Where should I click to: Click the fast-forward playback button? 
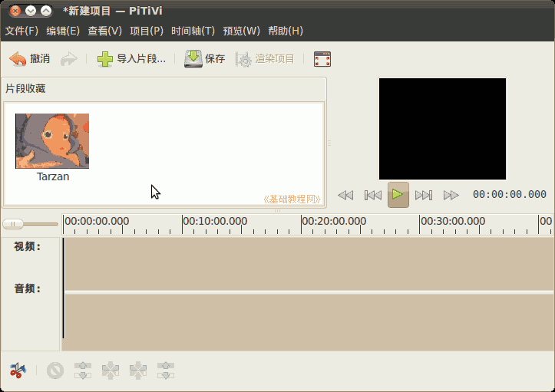(451, 195)
